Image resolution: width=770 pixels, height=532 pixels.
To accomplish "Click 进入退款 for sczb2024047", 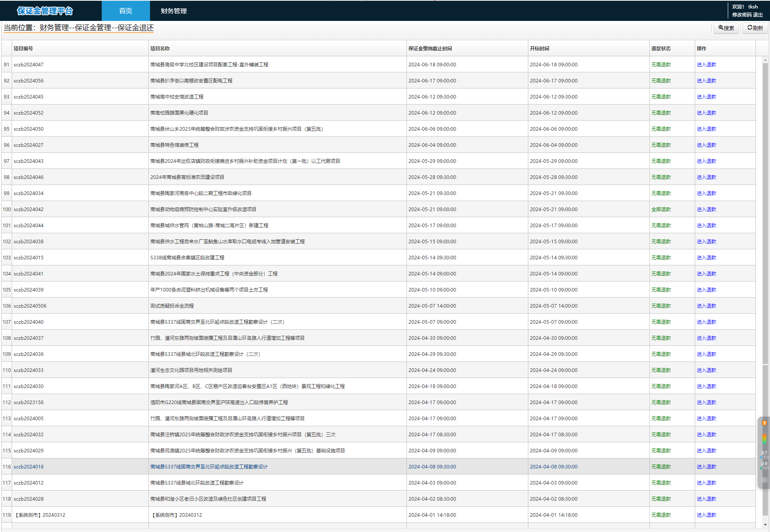I will [x=706, y=65].
